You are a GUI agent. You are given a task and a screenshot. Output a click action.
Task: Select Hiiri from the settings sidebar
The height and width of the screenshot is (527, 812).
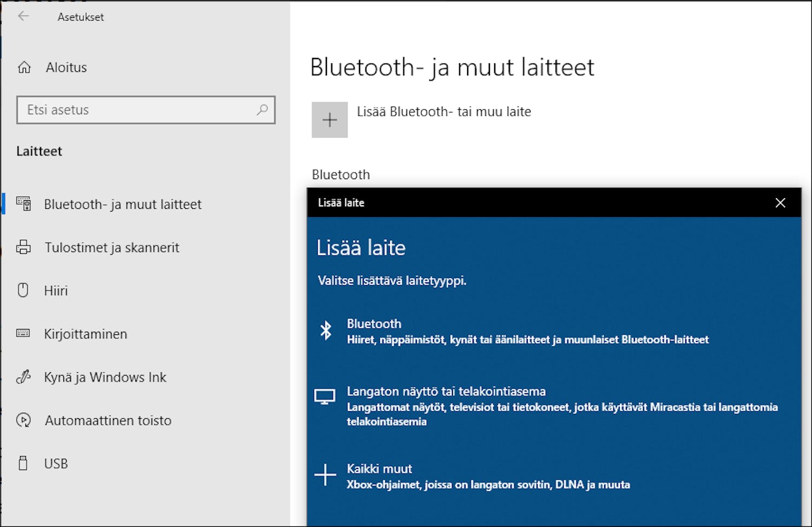click(56, 290)
